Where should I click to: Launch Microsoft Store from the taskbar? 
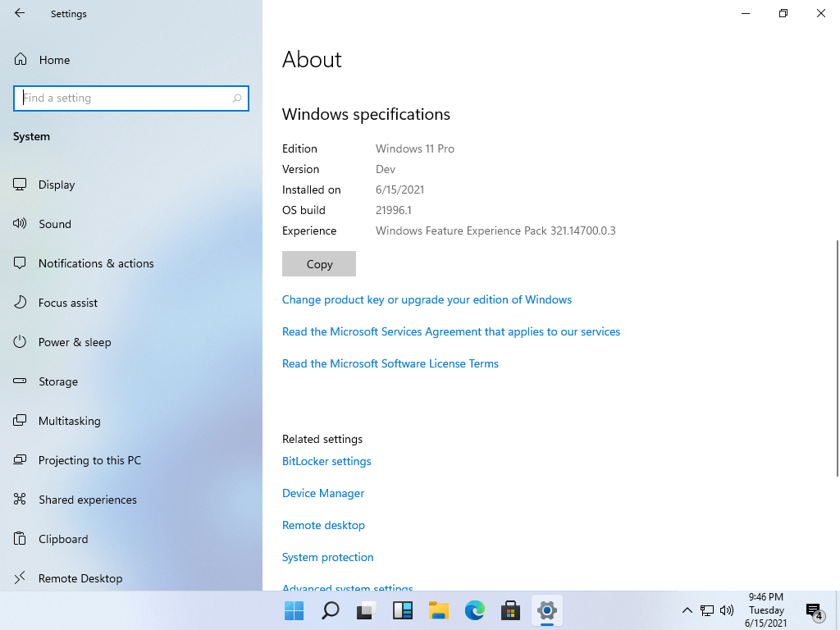coord(510,610)
